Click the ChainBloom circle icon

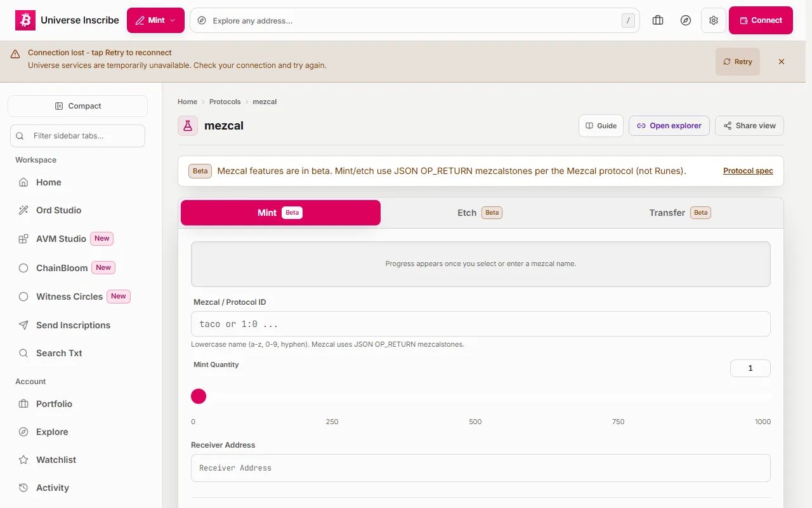coord(23,268)
